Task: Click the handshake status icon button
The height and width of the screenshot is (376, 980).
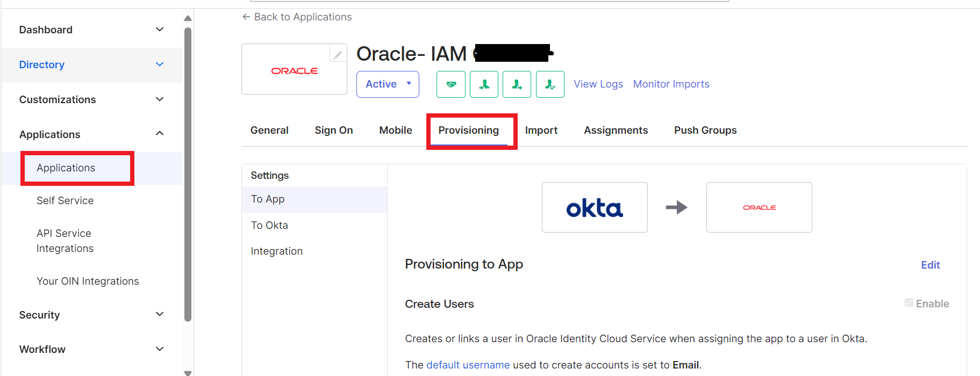Action: tap(451, 84)
